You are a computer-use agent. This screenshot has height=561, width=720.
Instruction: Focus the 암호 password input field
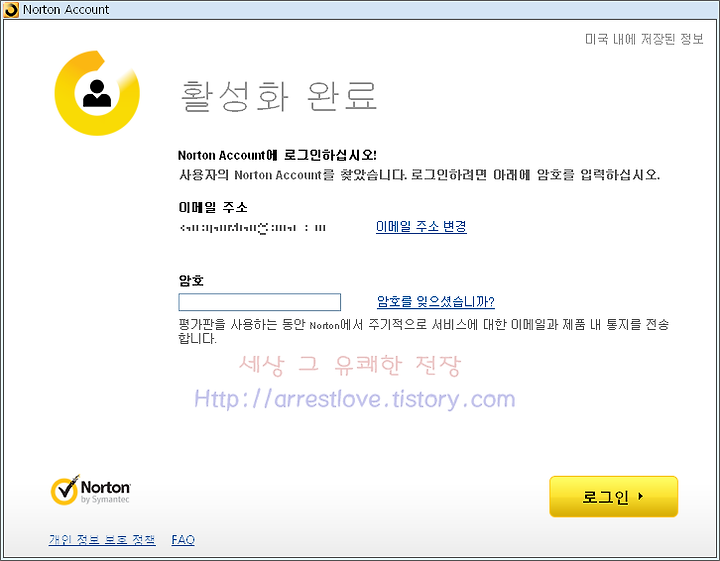point(259,302)
